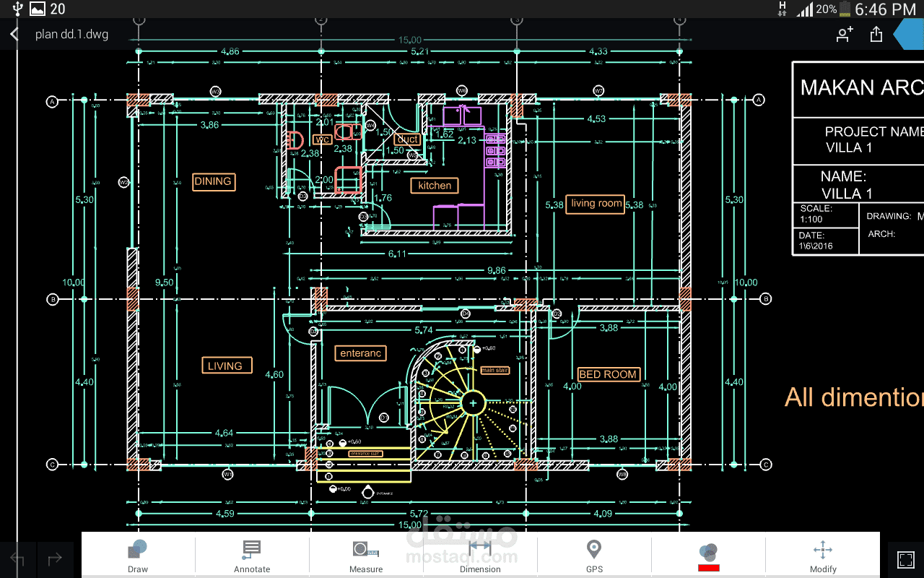Toggle full screen view icon

pos(906,560)
